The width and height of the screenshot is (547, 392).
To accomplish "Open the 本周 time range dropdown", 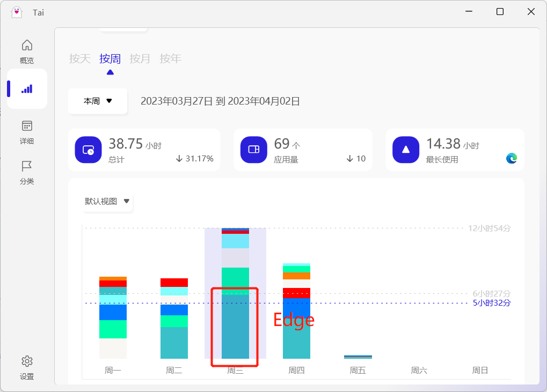I will 97,101.
